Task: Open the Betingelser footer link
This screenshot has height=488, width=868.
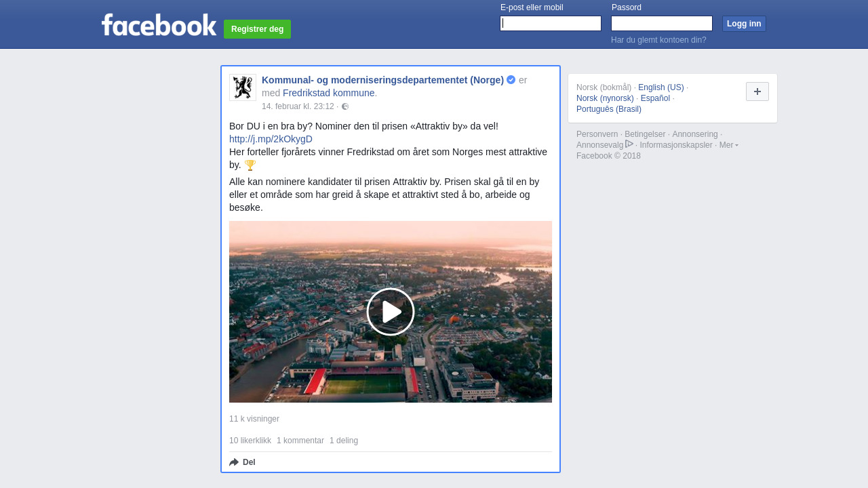Action: (x=645, y=134)
